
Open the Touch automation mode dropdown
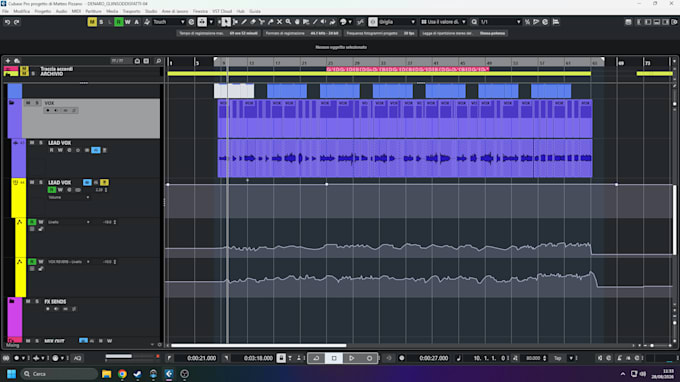pos(169,22)
